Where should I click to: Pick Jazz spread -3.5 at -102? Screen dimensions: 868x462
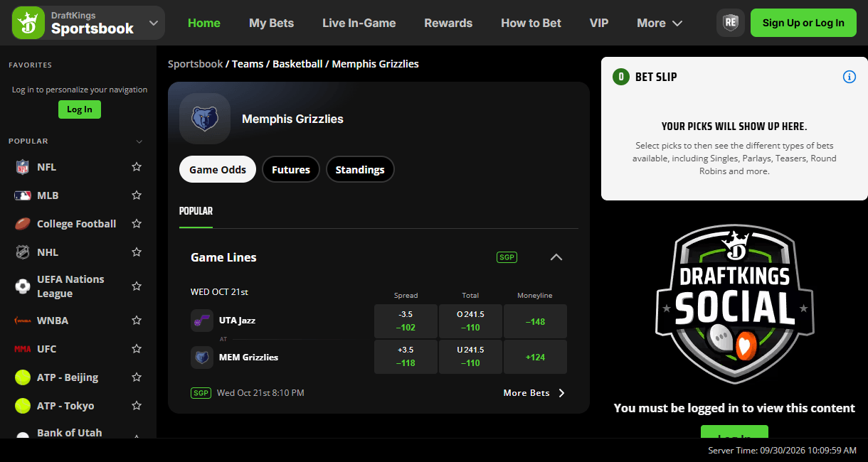click(406, 321)
